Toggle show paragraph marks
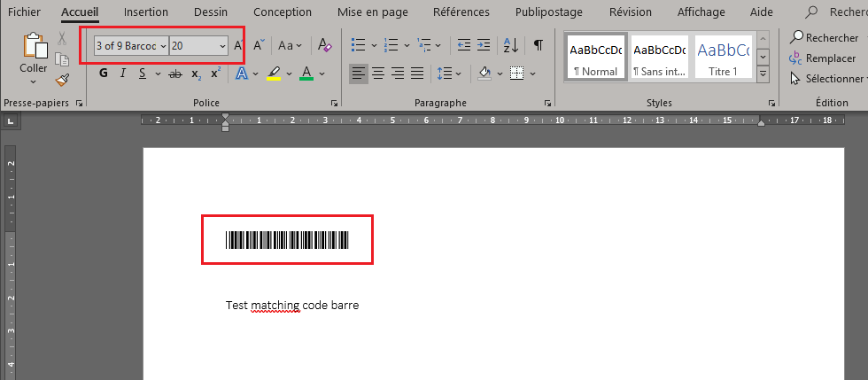 pos(538,45)
